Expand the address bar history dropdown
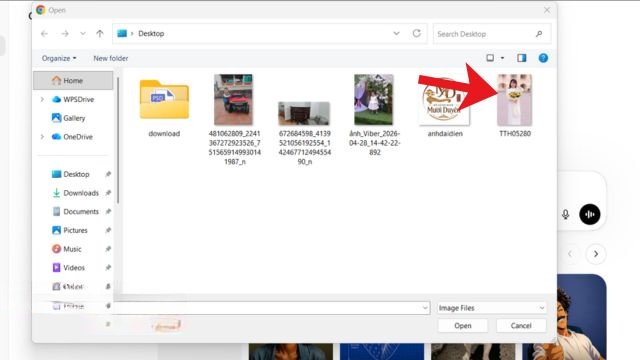 click(396, 33)
